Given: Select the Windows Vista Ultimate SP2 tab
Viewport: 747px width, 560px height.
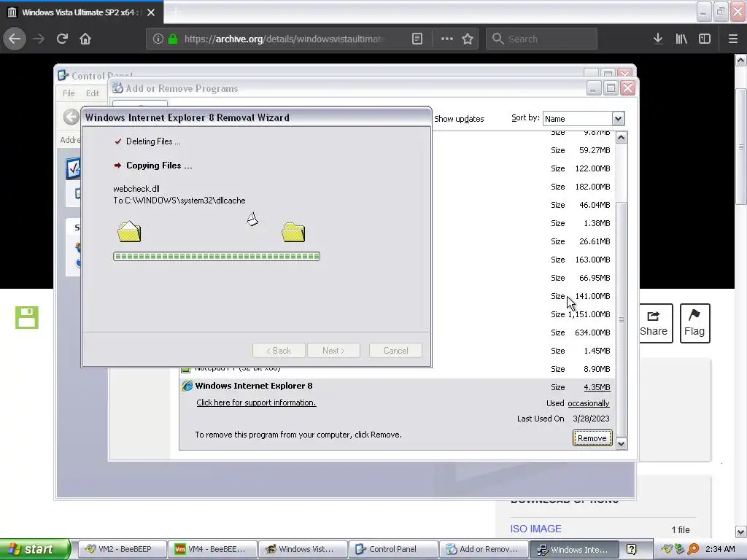Looking at the screenshot, I should tap(82, 12).
